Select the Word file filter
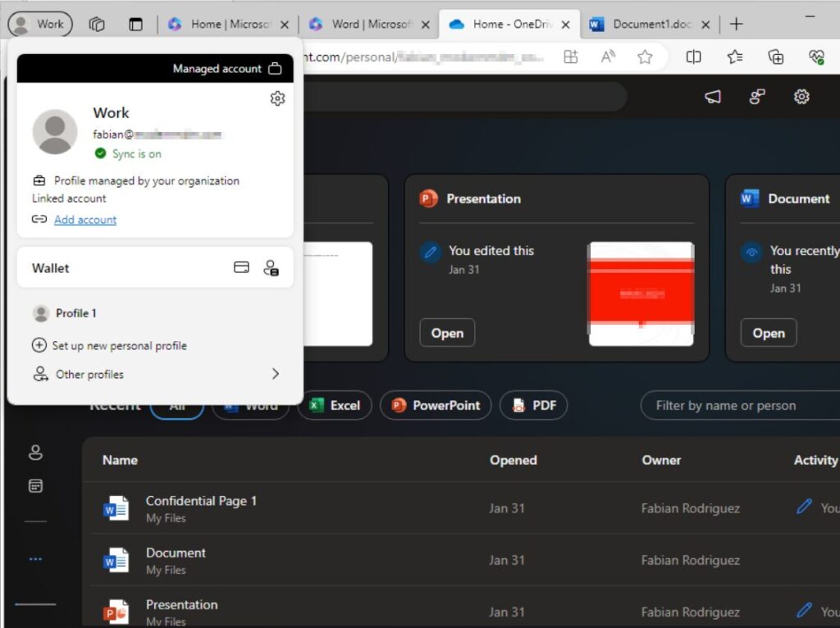Viewport: 840px width, 628px height. pos(250,405)
